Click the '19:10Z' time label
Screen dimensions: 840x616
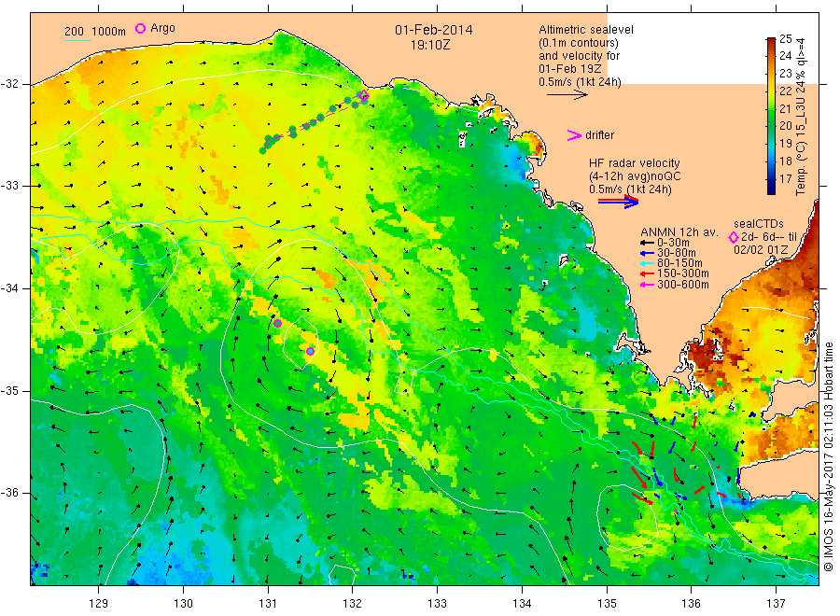(430, 45)
